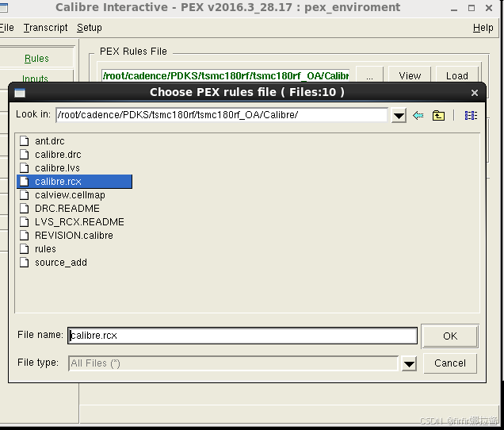The image size is (504, 430).
Task: Click the Cancel button
Action: [x=450, y=363]
